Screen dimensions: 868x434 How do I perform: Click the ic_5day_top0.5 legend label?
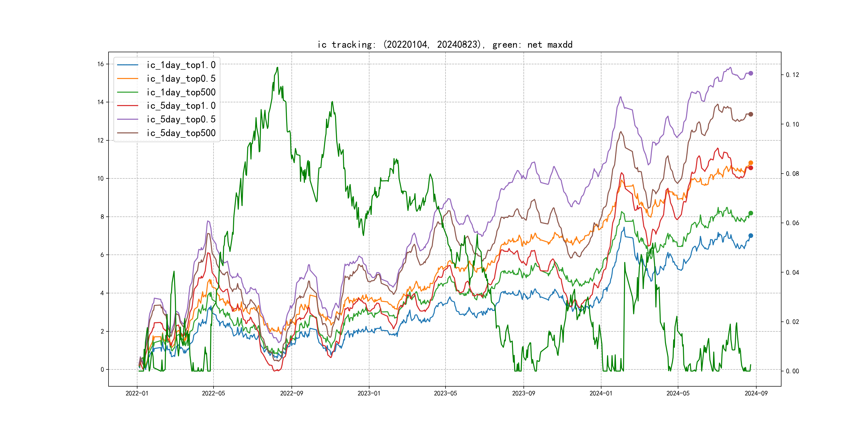point(181,119)
